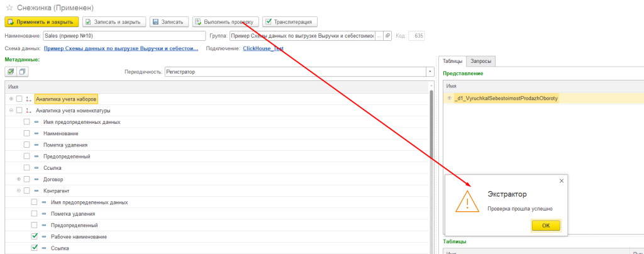Collapse the Контрагент tree node
Screen dimensions: 644x254
(19, 190)
